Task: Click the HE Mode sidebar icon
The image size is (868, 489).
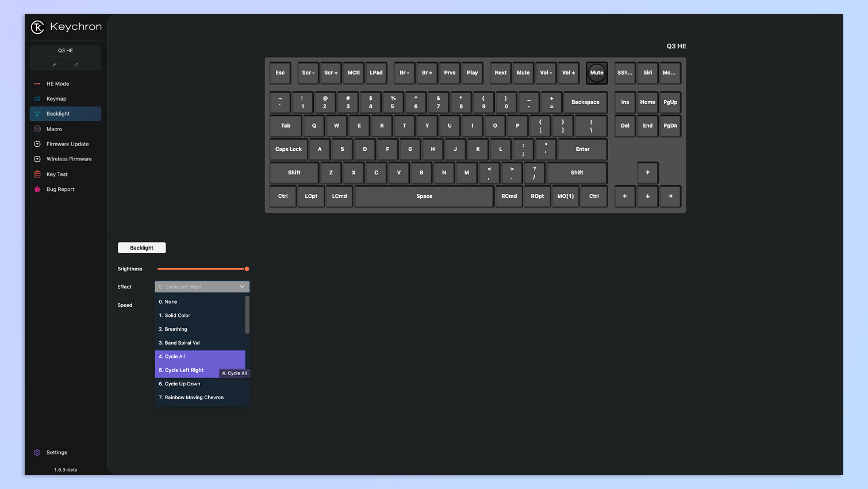Action: pyautogui.click(x=37, y=84)
